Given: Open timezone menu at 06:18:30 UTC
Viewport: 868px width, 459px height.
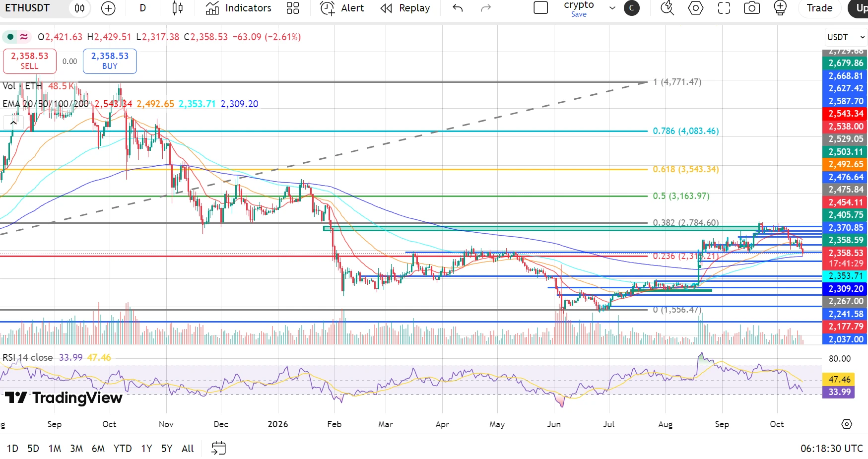Looking at the screenshot, I should [832, 449].
